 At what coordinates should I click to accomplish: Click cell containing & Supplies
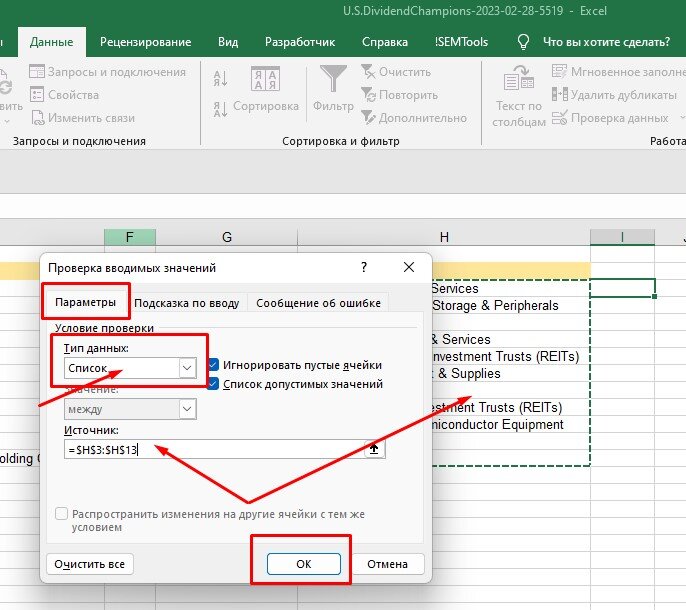click(511, 374)
